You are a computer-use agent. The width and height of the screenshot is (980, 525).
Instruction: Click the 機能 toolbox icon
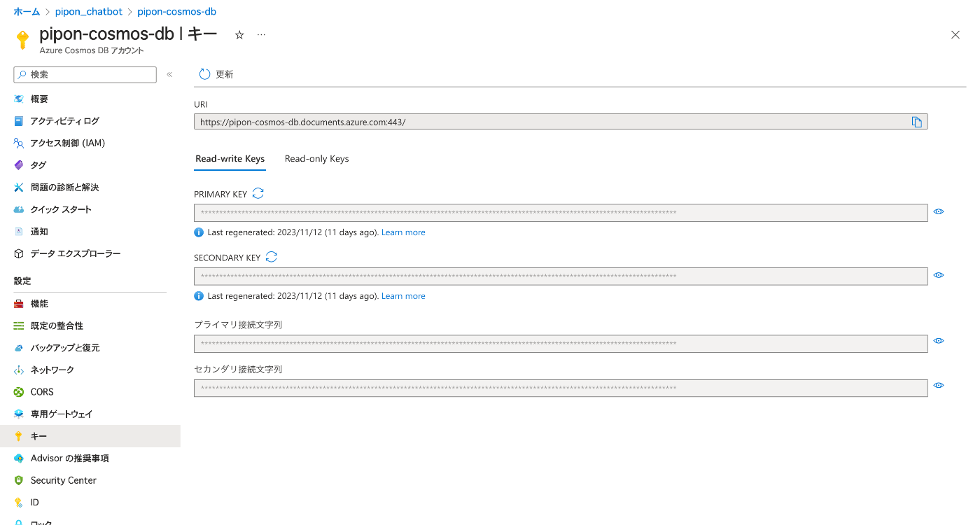tap(19, 304)
